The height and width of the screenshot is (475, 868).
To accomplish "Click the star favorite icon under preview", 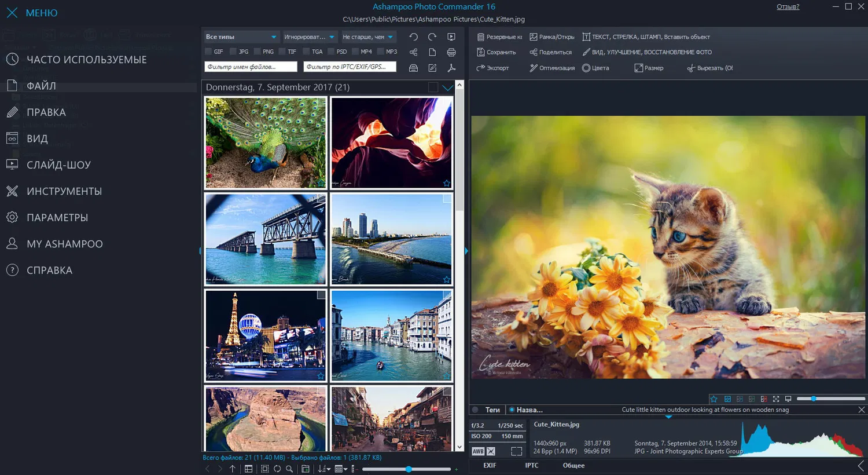I will tap(713, 399).
